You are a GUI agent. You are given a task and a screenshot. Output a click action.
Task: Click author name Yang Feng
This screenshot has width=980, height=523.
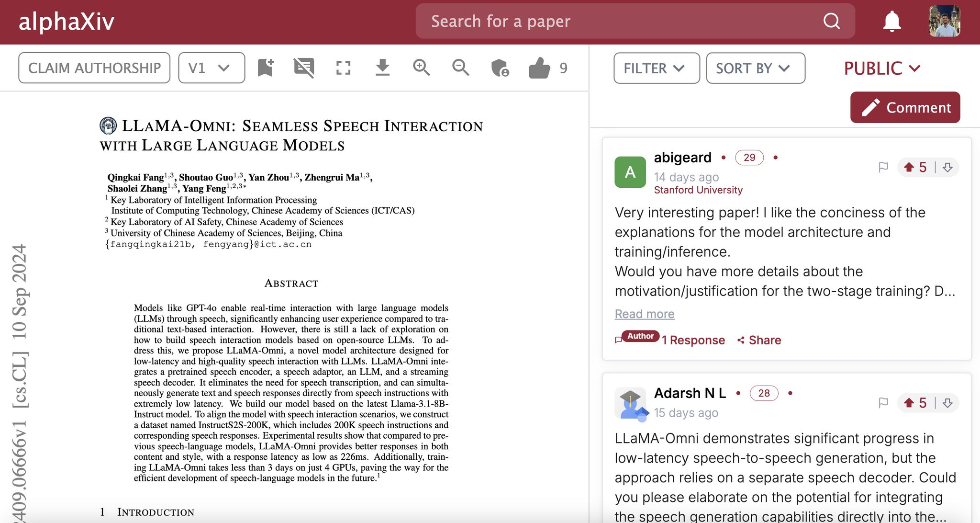click(204, 189)
